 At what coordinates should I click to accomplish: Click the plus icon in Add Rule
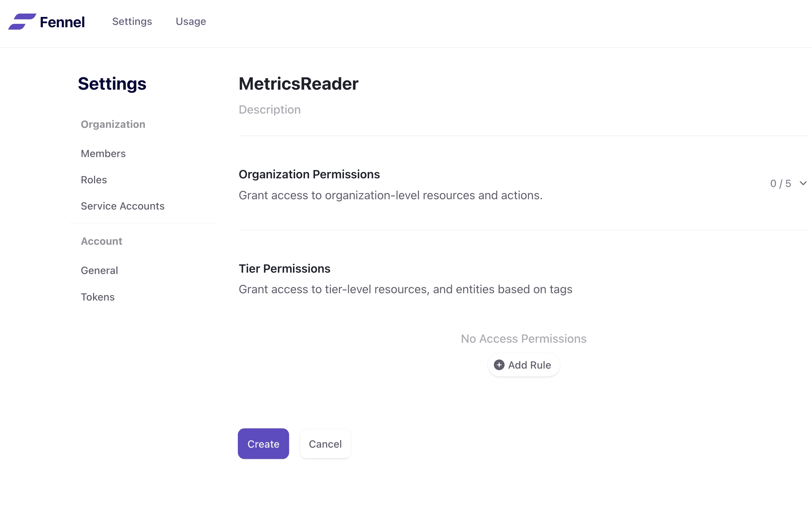click(x=499, y=365)
